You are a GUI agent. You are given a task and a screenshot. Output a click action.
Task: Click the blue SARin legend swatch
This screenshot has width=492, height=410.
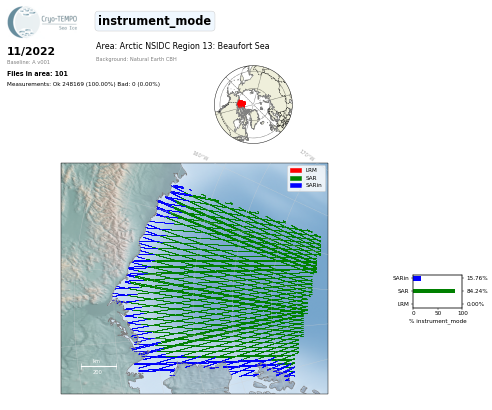[x=296, y=185]
